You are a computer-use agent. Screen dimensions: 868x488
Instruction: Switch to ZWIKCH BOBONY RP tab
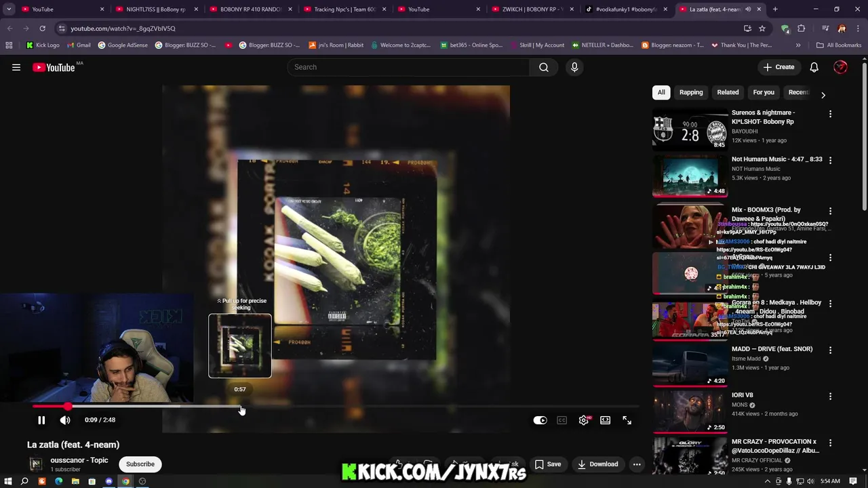(532, 9)
